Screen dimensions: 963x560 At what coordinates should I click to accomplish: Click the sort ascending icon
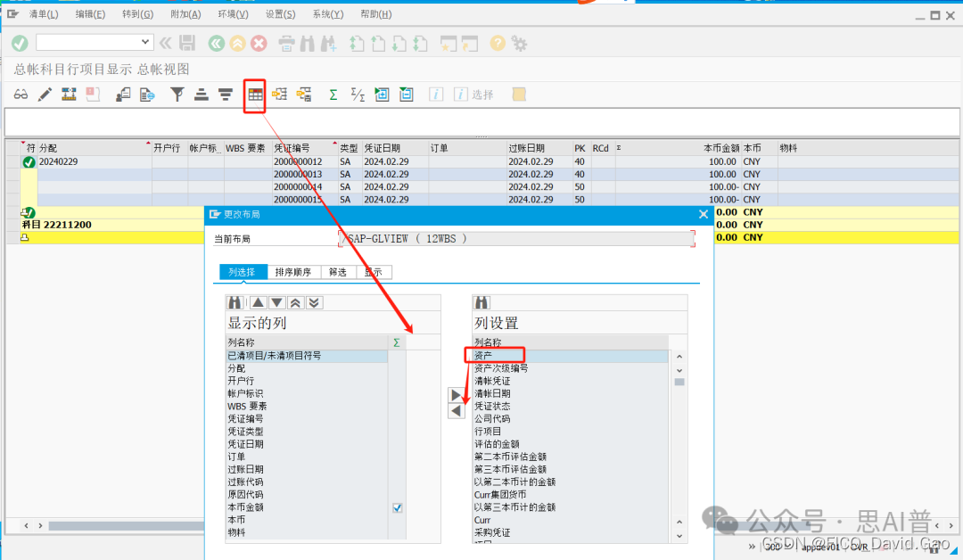click(x=200, y=94)
